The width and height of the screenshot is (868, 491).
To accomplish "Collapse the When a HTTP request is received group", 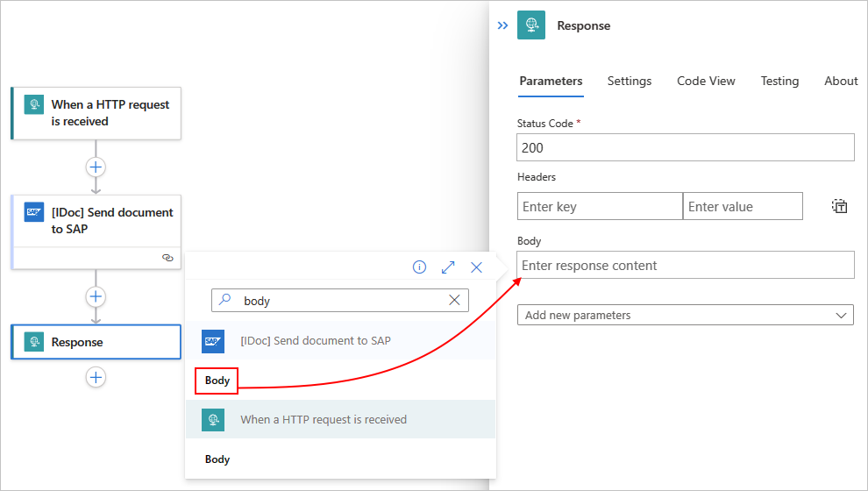I will pos(340,420).
